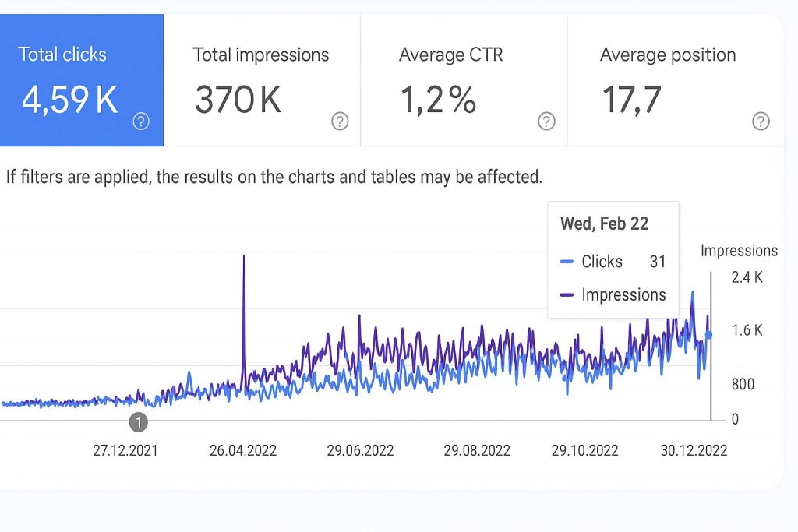Select the 26.04.2022 date on x-axis
The height and width of the screenshot is (532, 798).
(243, 451)
